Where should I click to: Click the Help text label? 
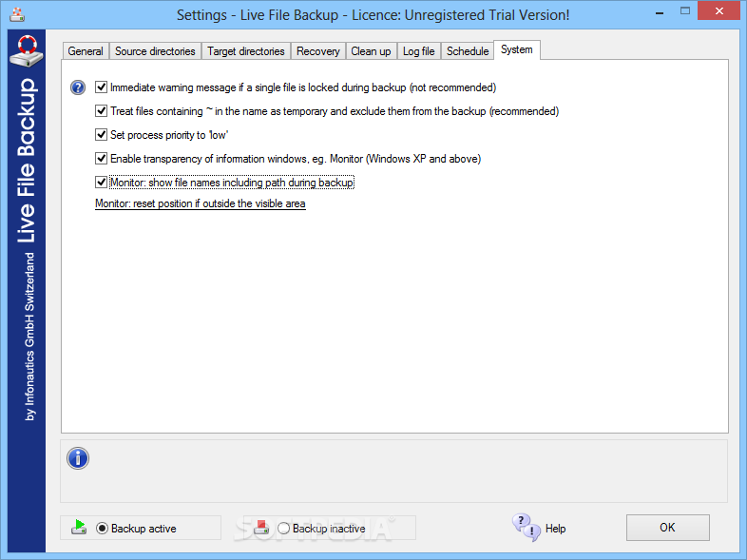[x=555, y=528]
